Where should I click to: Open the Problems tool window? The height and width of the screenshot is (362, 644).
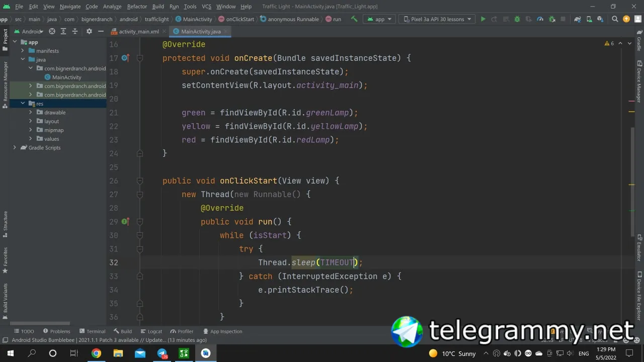coord(57,331)
